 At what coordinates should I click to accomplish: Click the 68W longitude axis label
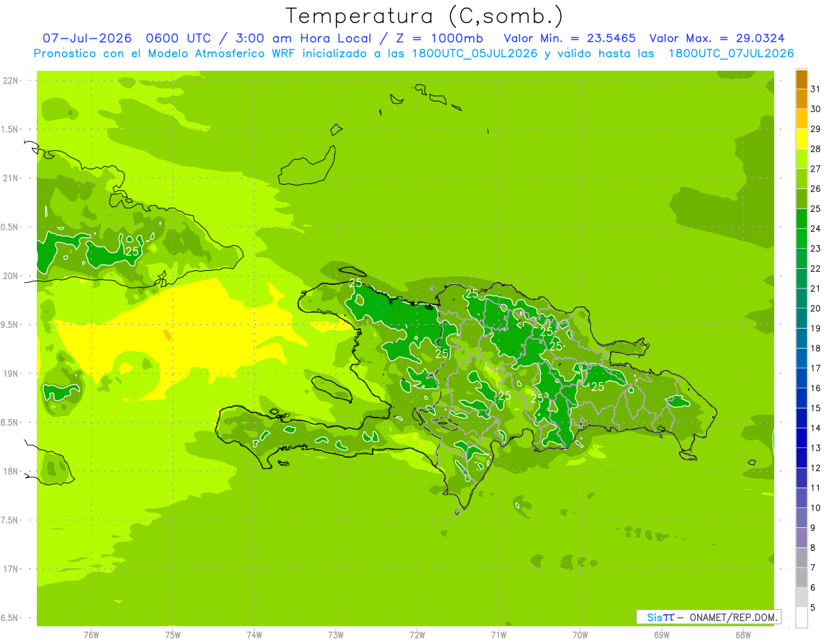pos(743,634)
